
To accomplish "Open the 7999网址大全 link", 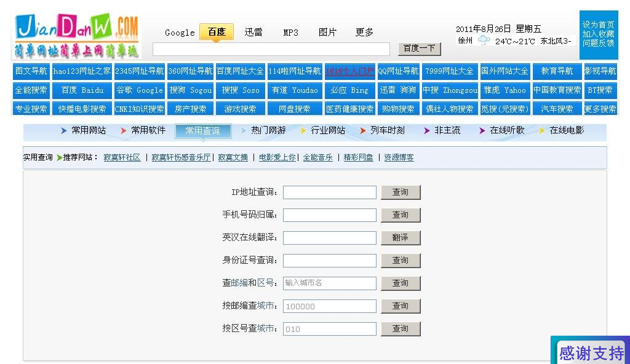I will (x=450, y=71).
